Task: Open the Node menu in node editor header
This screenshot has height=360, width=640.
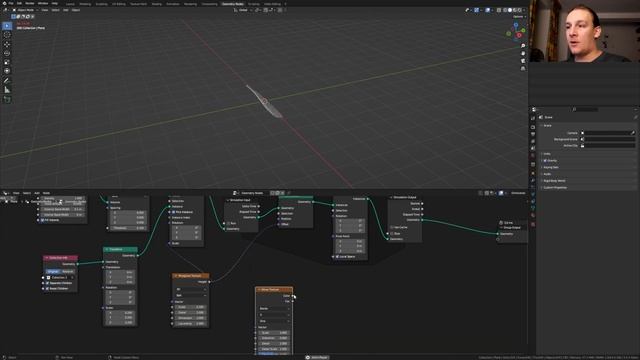Action: [x=46, y=193]
